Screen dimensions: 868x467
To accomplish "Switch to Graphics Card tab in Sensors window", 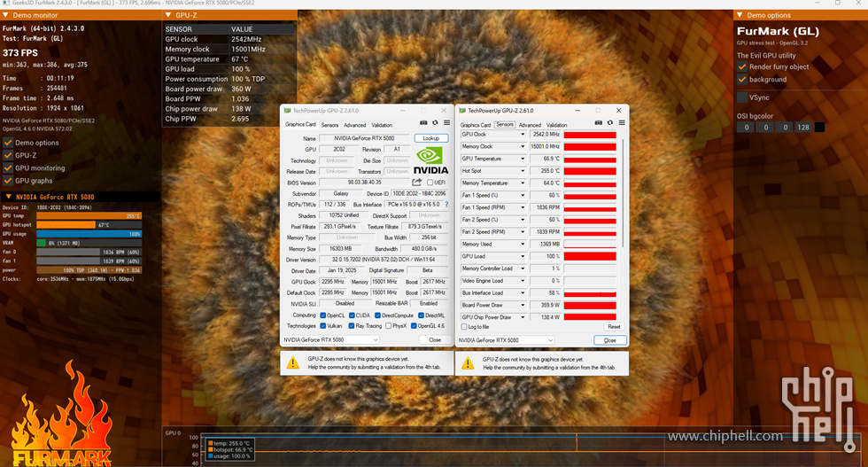I will coord(476,125).
